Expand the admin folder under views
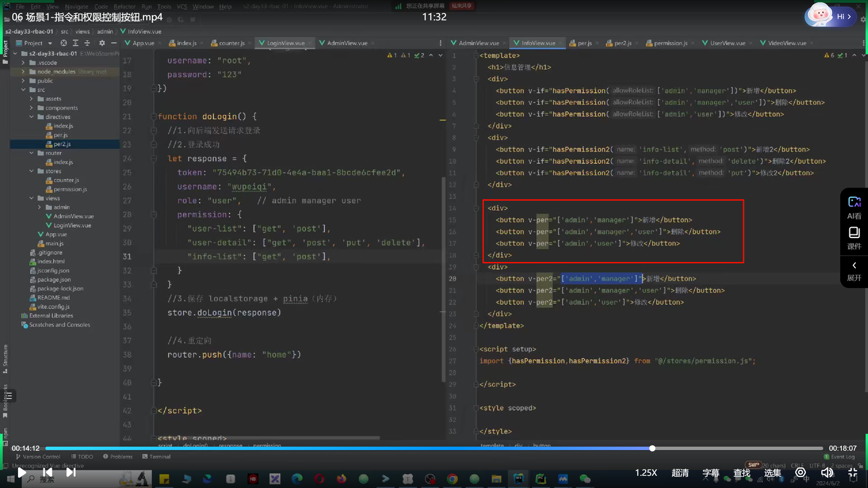This screenshot has width=868, height=488. pyautogui.click(x=40, y=207)
